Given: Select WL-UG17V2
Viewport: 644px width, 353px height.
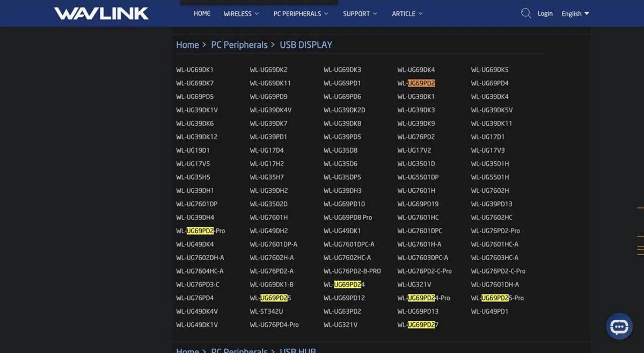Looking at the screenshot, I should [x=414, y=150].
